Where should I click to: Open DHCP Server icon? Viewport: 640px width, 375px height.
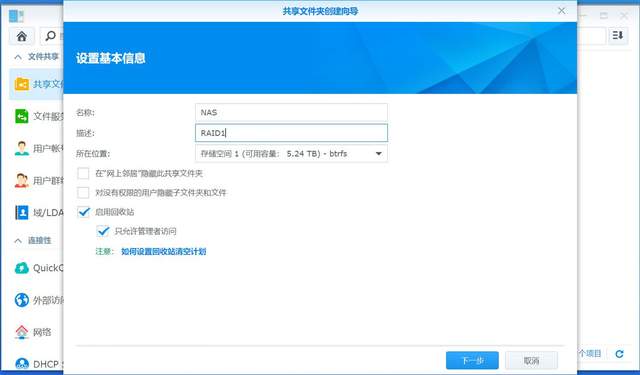[x=22, y=364]
